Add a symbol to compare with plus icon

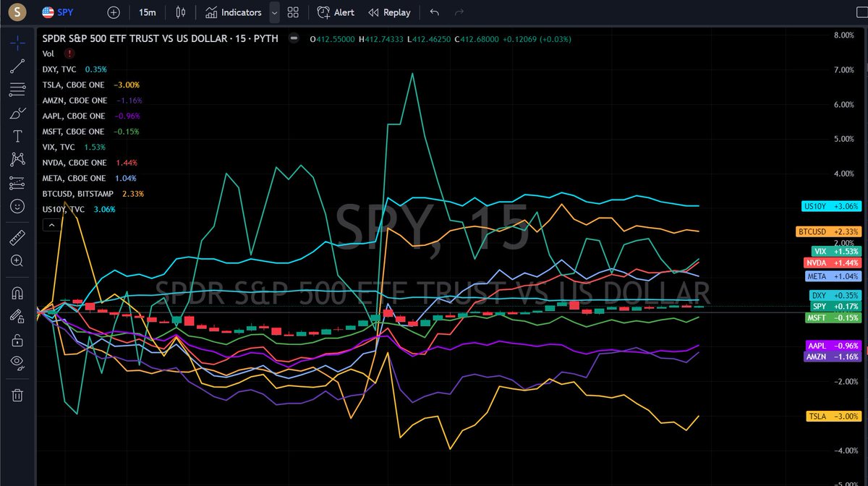(x=114, y=12)
